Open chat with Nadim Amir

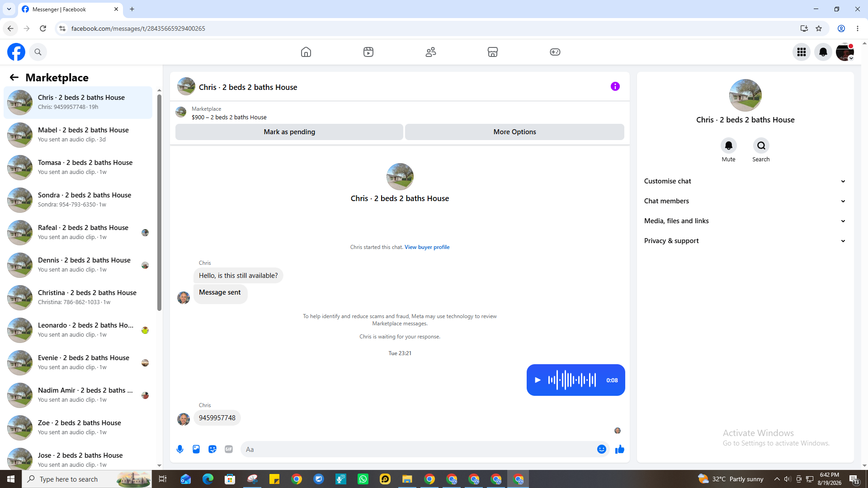[x=78, y=395]
